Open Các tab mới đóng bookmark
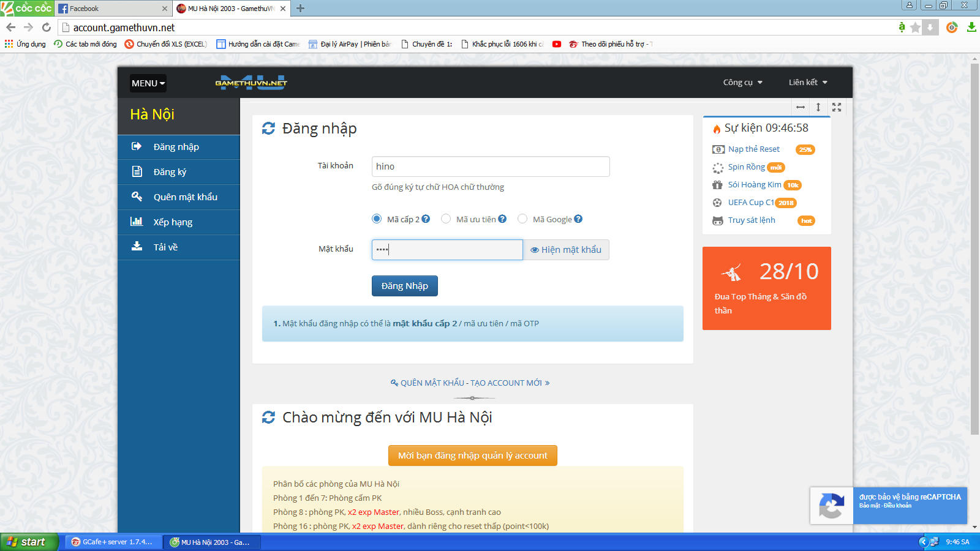Viewport: 980px width, 551px height. 85,44
